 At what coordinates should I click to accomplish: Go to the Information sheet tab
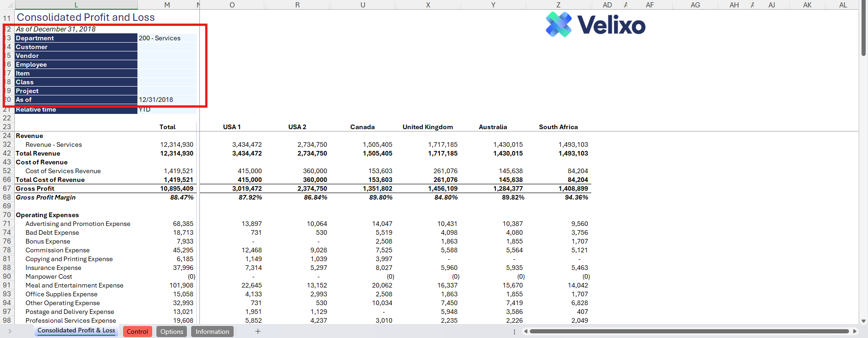point(212,332)
